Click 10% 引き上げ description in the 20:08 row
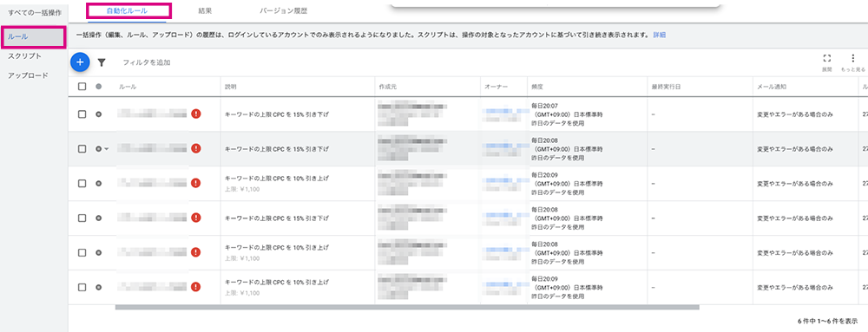Viewport: 868px width, 332px height. [276, 248]
